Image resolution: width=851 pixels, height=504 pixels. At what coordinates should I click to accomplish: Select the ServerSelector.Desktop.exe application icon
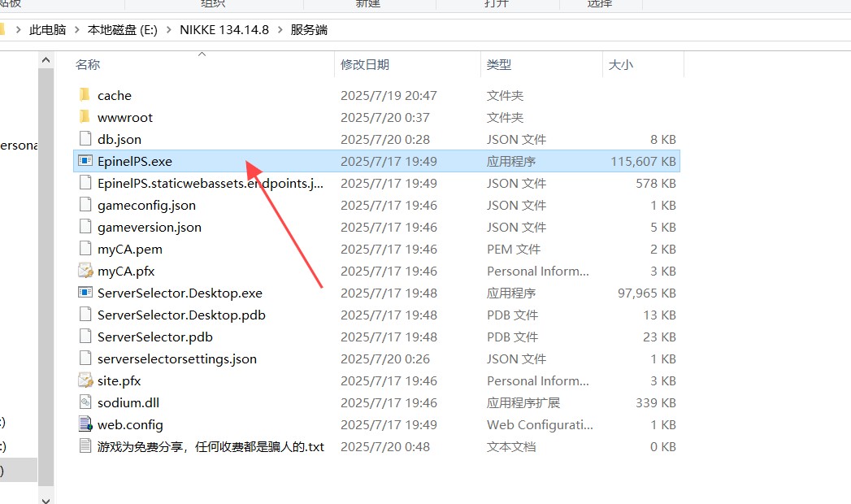85,293
